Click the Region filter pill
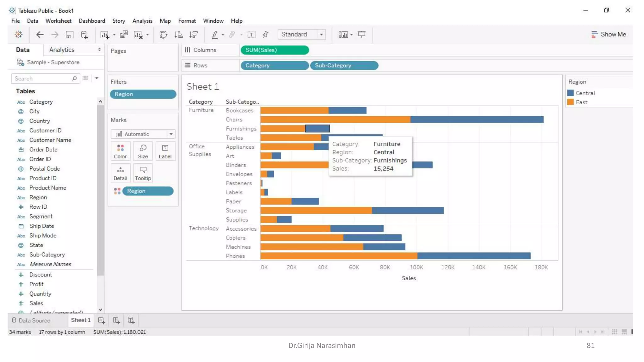644x362 pixels. point(143,94)
